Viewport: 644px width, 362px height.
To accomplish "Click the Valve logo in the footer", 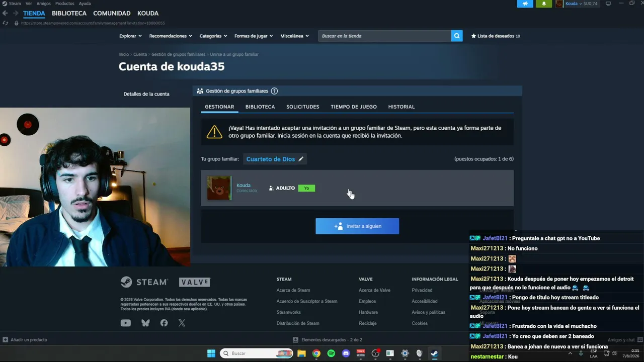I will (x=195, y=282).
